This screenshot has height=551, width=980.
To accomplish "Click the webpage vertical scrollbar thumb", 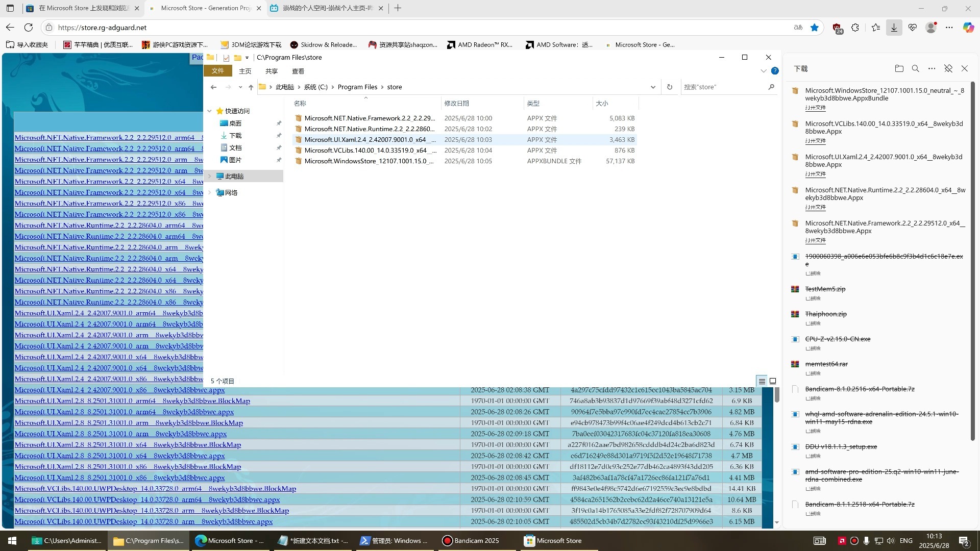I will click(777, 394).
